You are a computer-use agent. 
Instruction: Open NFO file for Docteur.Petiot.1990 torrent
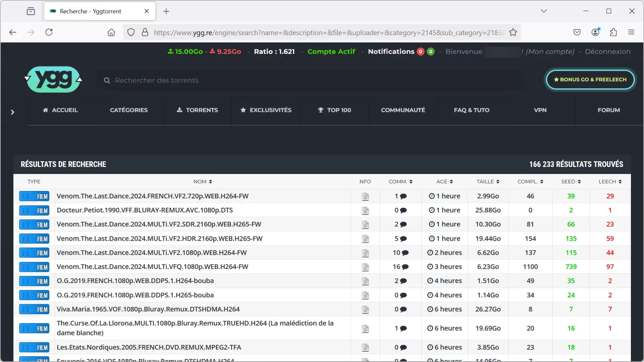365,210
